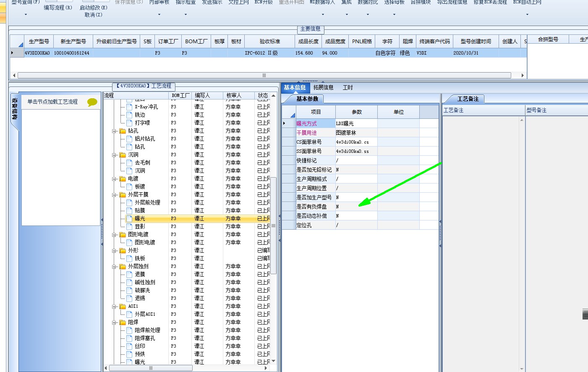Select the 工艺备注 tab

[468, 99]
